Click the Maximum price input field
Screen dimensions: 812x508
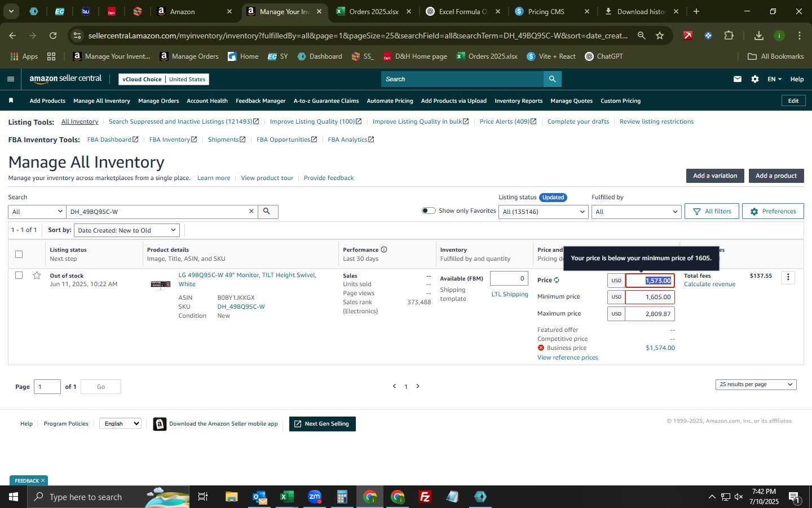[650, 314]
